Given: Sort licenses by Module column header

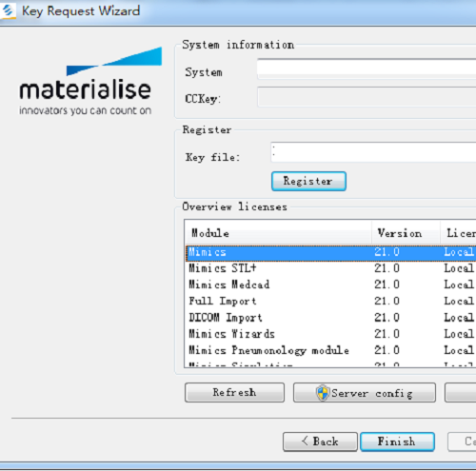Looking at the screenshot, I should [278, 233].
